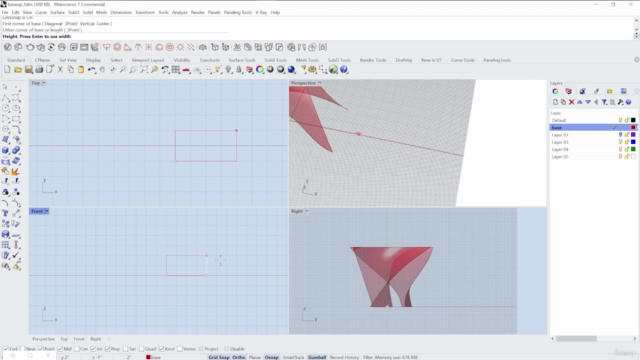Switch to Curve Tools toolbar tab

click(462, 60)
